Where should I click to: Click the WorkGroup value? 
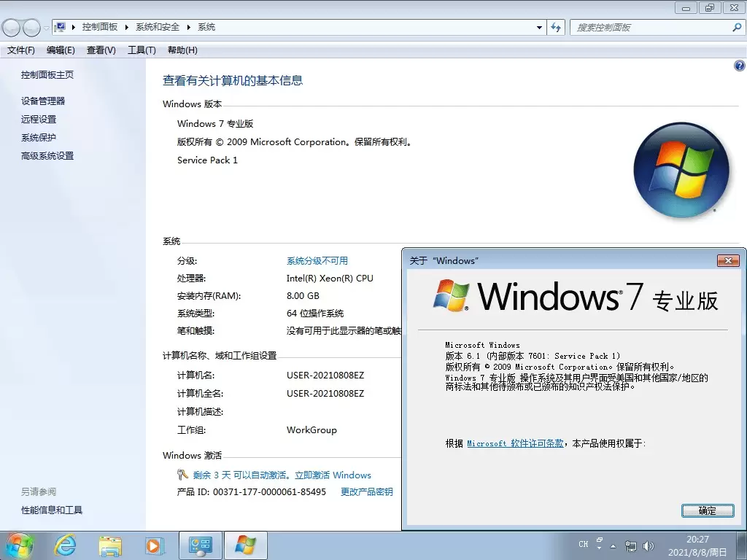click(x=311, y=430)
